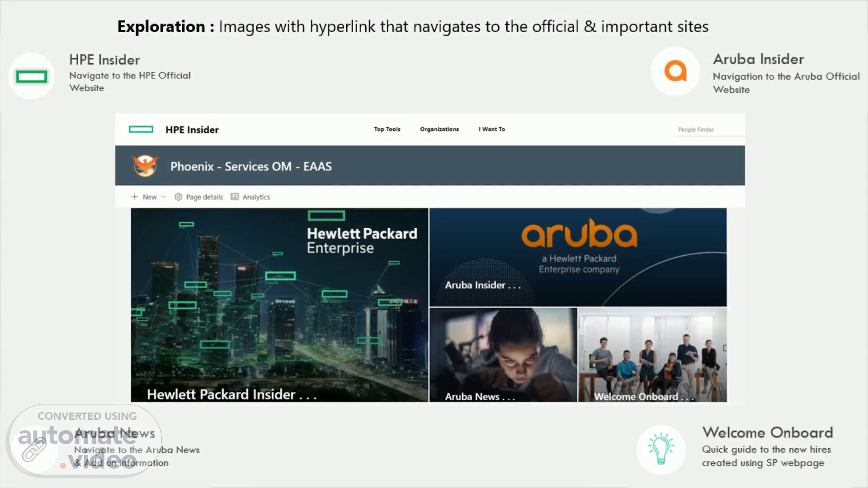868x488 pixels.
Task: Click the Welcome Onboard heading text
Action: (x=768, y=432)
